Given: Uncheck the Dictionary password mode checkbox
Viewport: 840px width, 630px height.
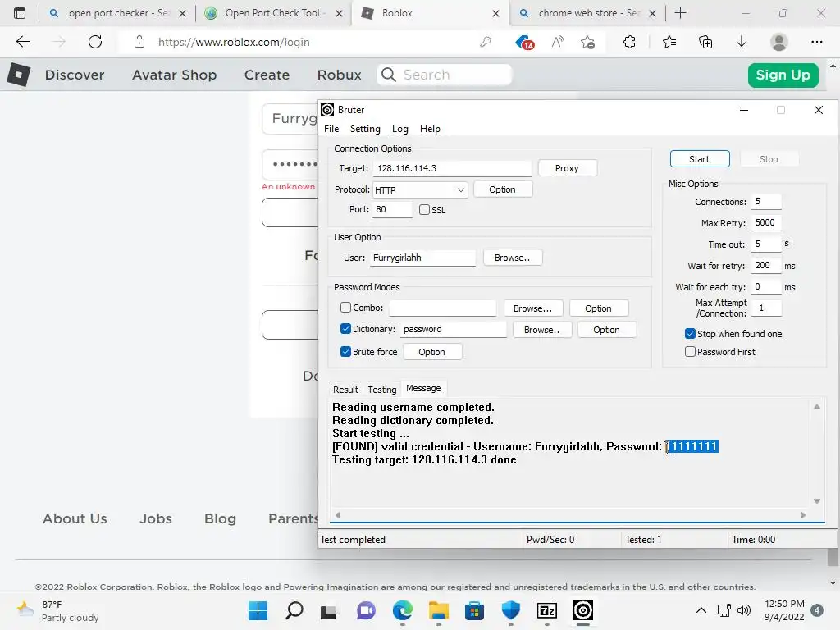Looking at the screenshot, I should pos(345,329).
